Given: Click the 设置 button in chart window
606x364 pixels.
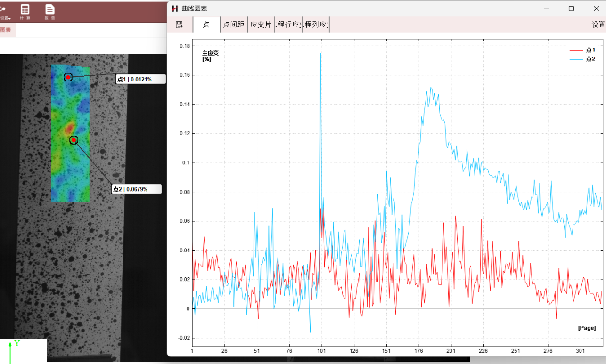Looking at the screenshot, I should pos(598,24).
